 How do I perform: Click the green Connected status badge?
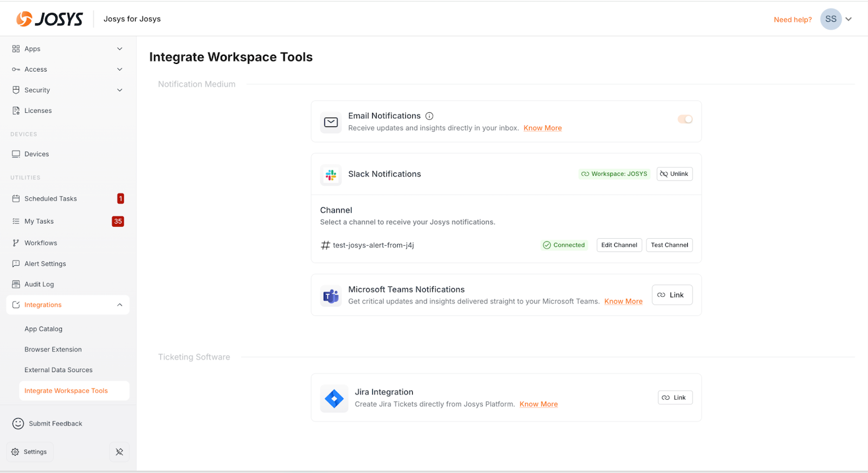pos(564,245)
